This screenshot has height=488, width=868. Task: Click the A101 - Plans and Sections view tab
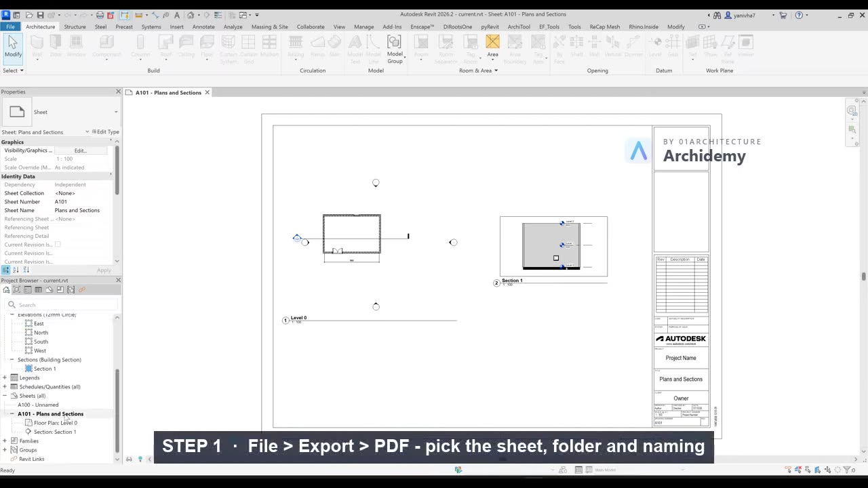[x=168, y=93]
